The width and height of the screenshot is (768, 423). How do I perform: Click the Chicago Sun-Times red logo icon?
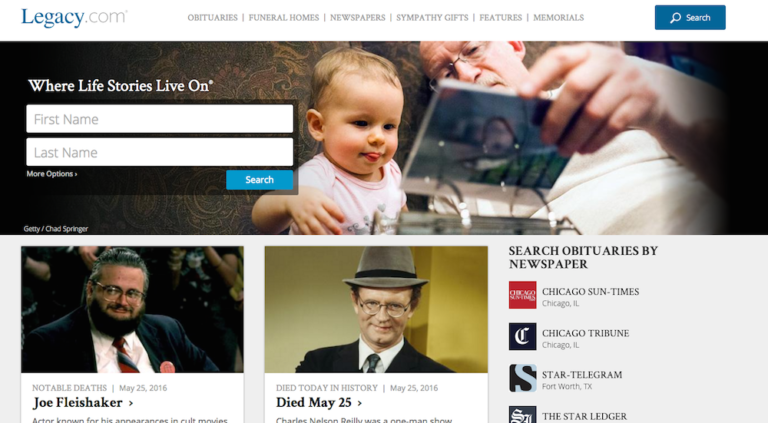[x=522, y=295]
